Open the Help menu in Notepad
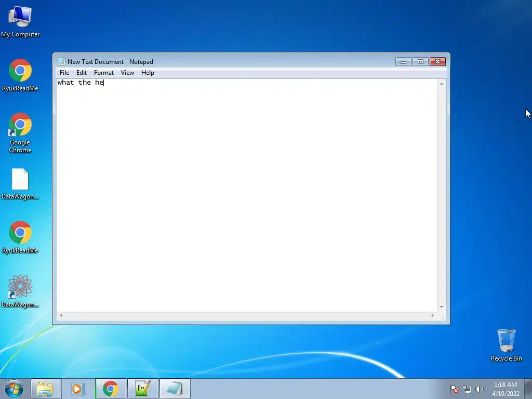 click(x=148, y=73)
